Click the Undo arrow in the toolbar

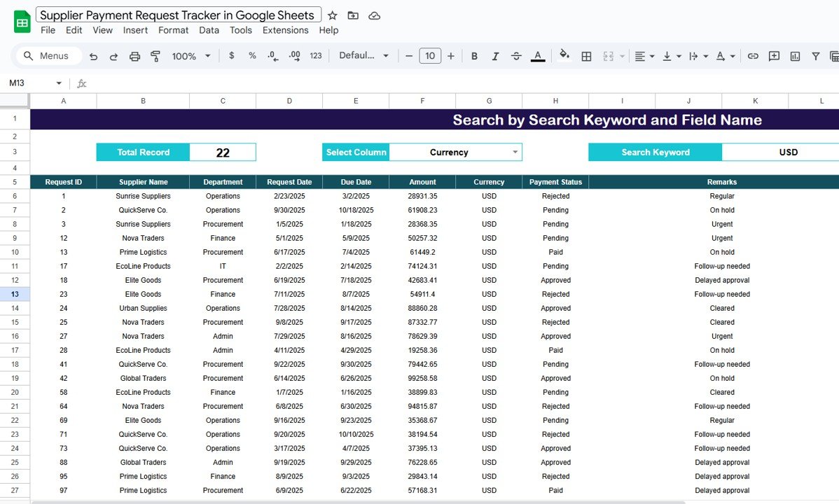[93, 56]
